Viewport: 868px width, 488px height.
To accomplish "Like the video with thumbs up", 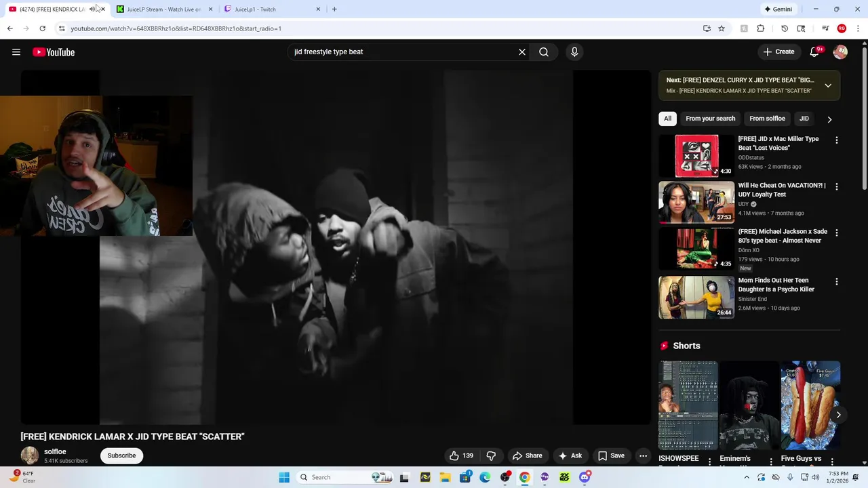I will [460, 455].
